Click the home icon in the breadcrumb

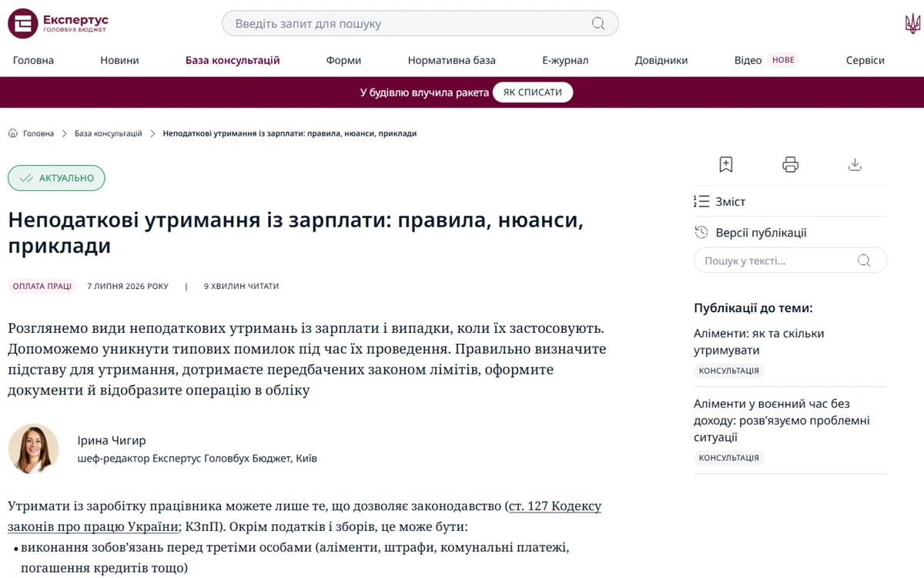click(x=13, y=133)
